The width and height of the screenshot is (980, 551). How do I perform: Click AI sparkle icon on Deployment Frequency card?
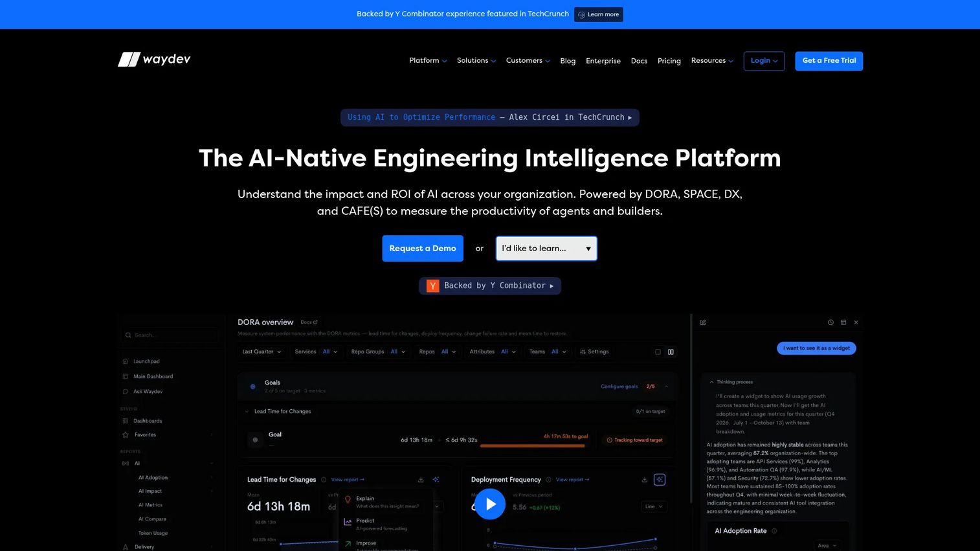(x=660, y=480)
